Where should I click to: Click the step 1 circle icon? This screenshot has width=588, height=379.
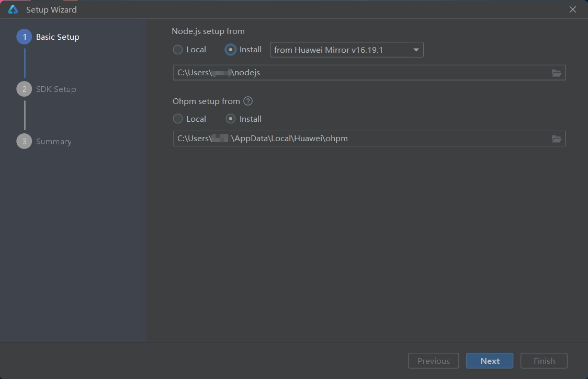click(24, 37)
